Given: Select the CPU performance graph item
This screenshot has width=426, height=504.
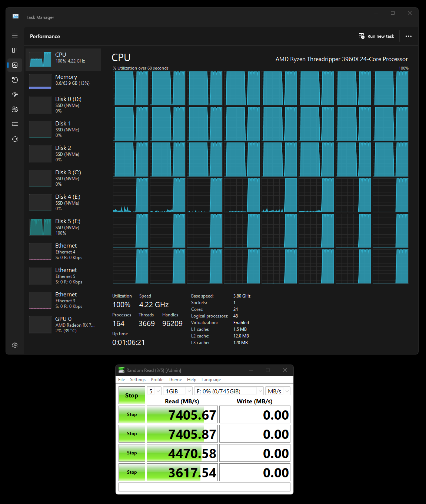Looking at the screenshot, I should (63, 60).
